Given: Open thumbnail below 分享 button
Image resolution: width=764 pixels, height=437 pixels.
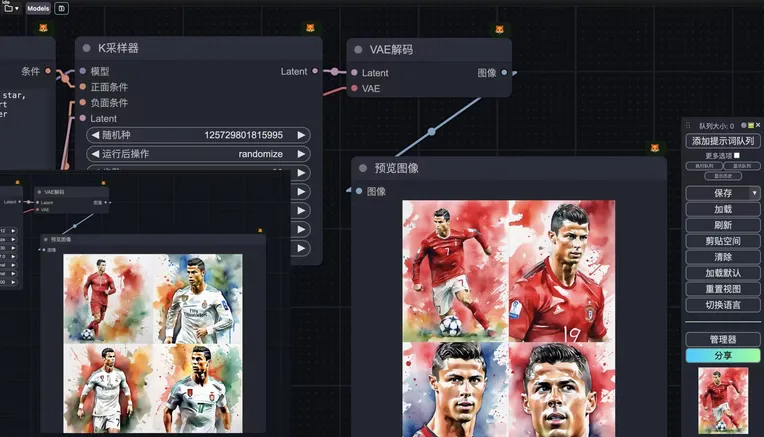Looking at the screenshot, I should (x=723, y=400).
